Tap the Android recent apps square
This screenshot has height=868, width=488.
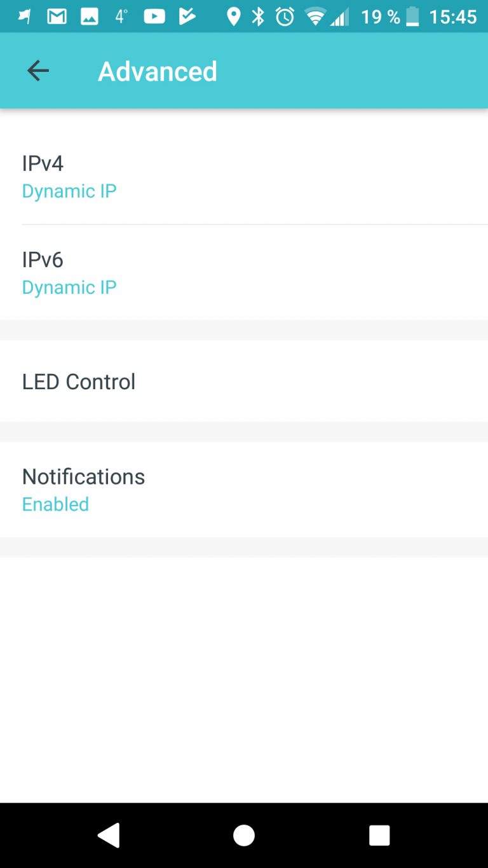coord(379,835)
